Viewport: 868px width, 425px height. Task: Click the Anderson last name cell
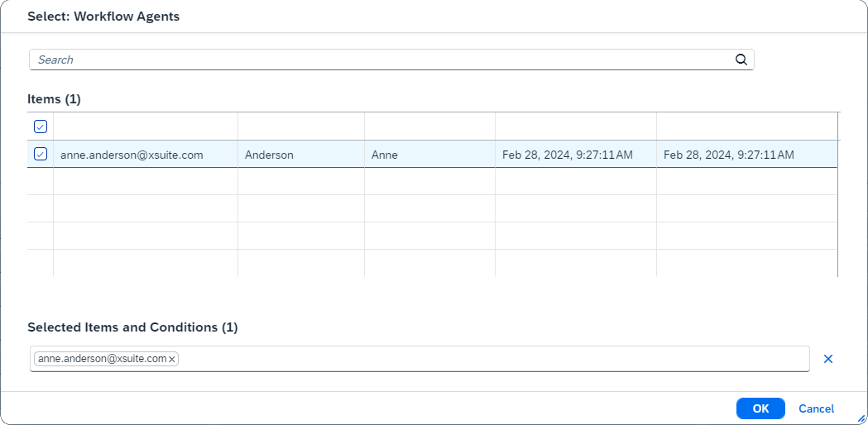[x=269, y=155]
